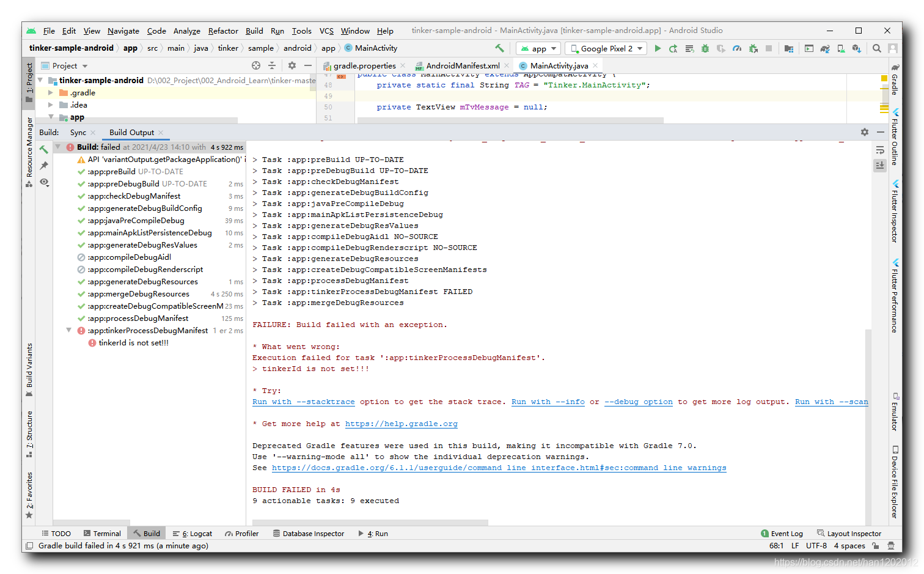Hide the Build tool window
This screenshot has width=924, height=574.
[881, 132]
